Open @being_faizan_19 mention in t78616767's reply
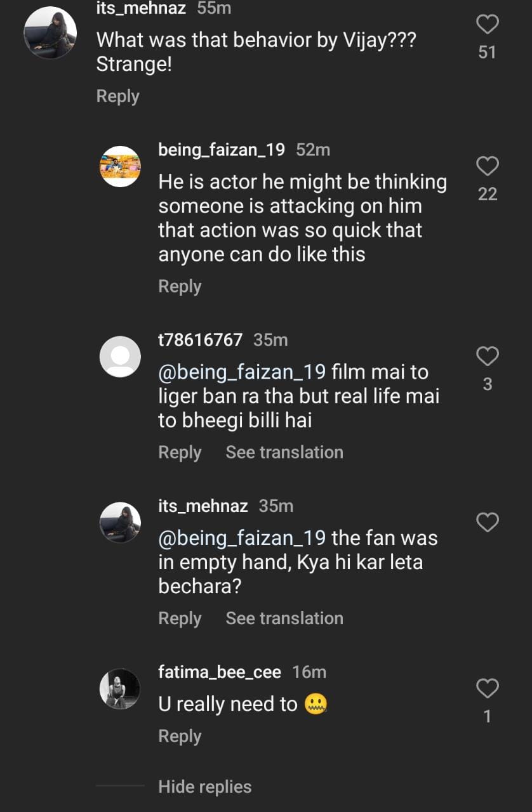Screen dimensions: 532x812 pos(242,372)
